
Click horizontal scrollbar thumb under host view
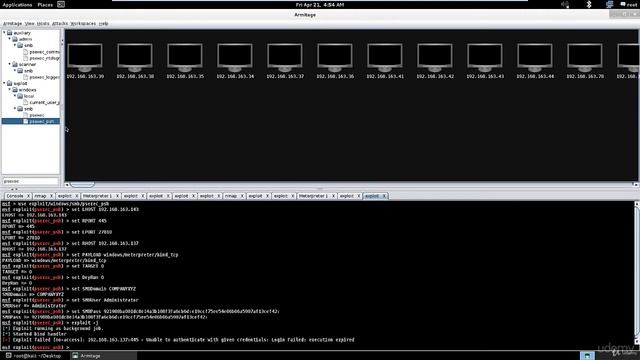(82, 185)
